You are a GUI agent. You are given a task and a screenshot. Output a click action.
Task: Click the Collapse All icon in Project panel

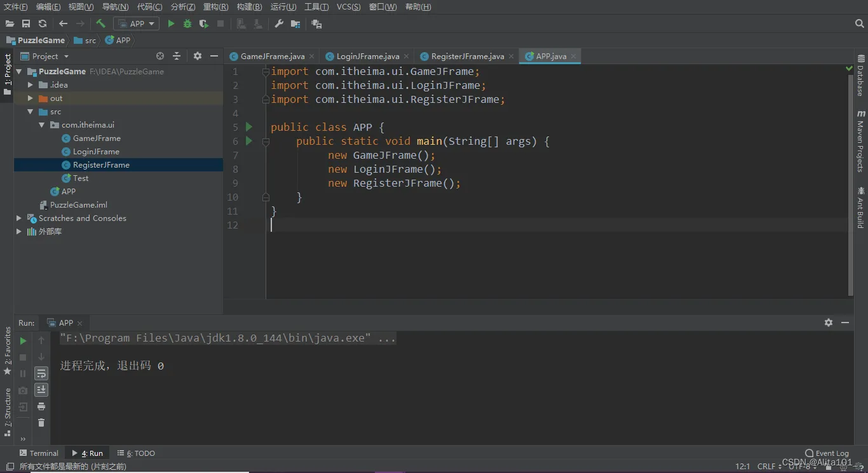177,56
